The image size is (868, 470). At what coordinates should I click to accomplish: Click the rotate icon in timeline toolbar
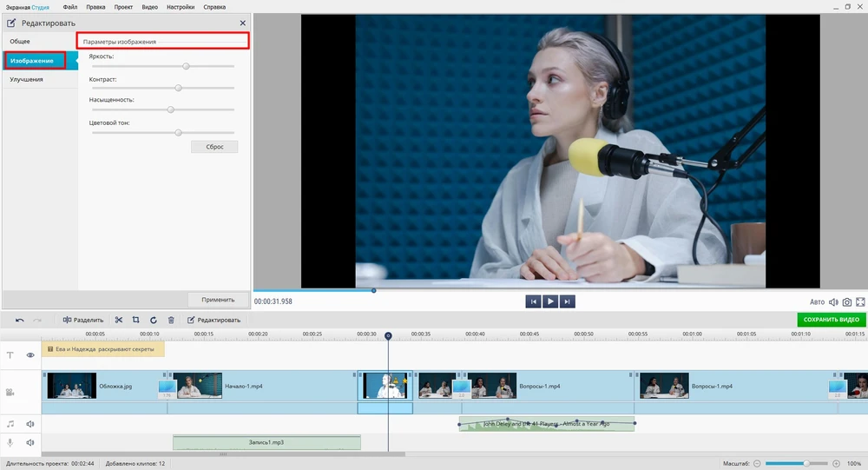coord(154,320)
